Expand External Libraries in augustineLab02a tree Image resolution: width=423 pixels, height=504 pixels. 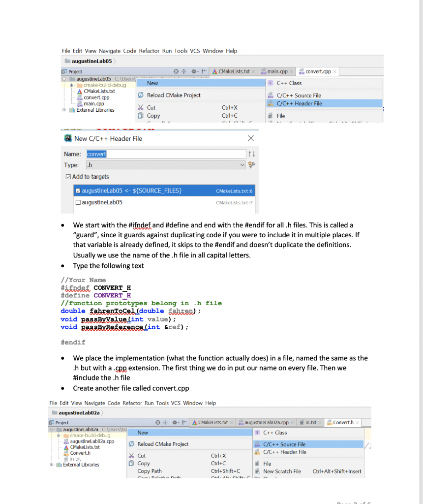coord(51,465)
